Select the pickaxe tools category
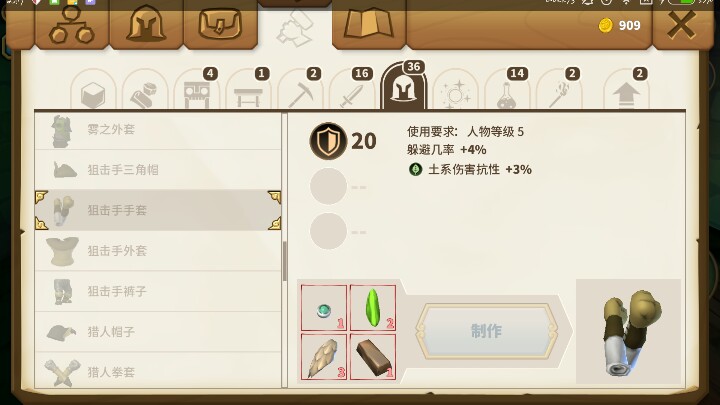Screen dimensions: 720x405 (300, 90)
